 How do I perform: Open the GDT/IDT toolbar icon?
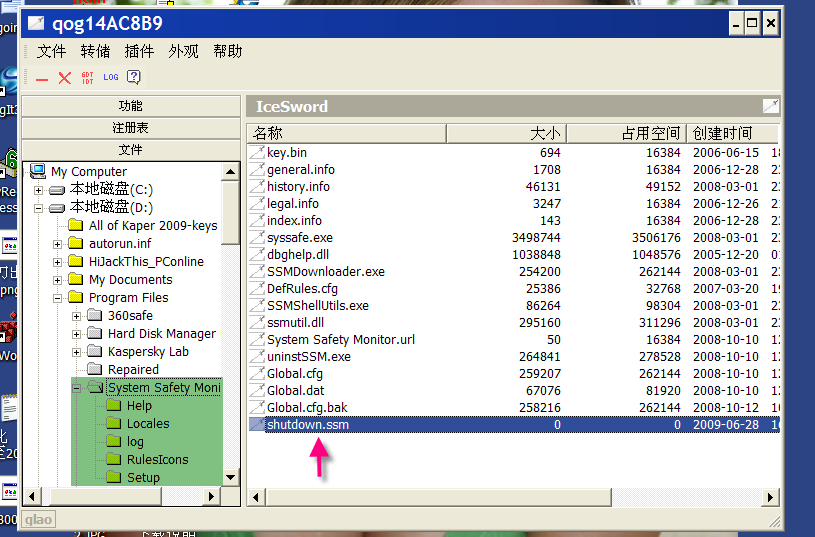[x=87, y=78]
